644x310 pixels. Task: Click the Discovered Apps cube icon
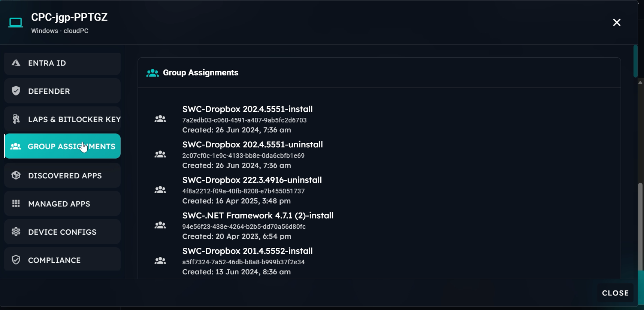(x=16, y=175)
